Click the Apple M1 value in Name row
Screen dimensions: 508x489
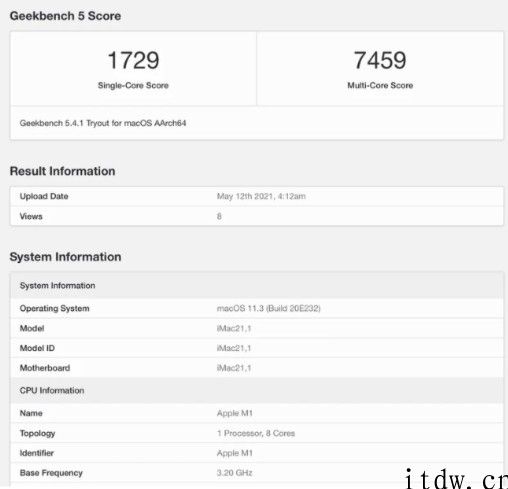tap(235, 413)
